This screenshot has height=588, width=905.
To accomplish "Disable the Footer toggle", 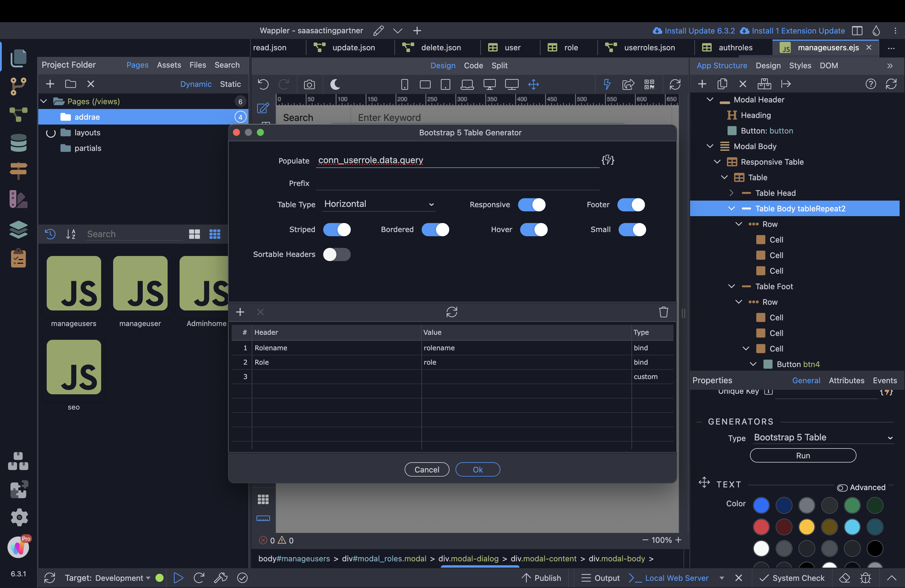I will [631, 204].
